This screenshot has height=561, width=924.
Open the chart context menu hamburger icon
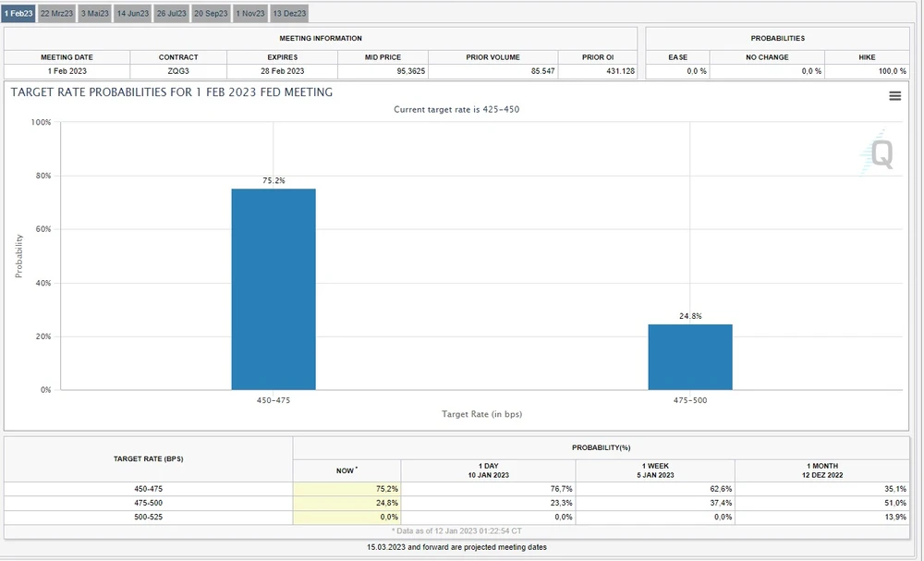coord(894,96)
